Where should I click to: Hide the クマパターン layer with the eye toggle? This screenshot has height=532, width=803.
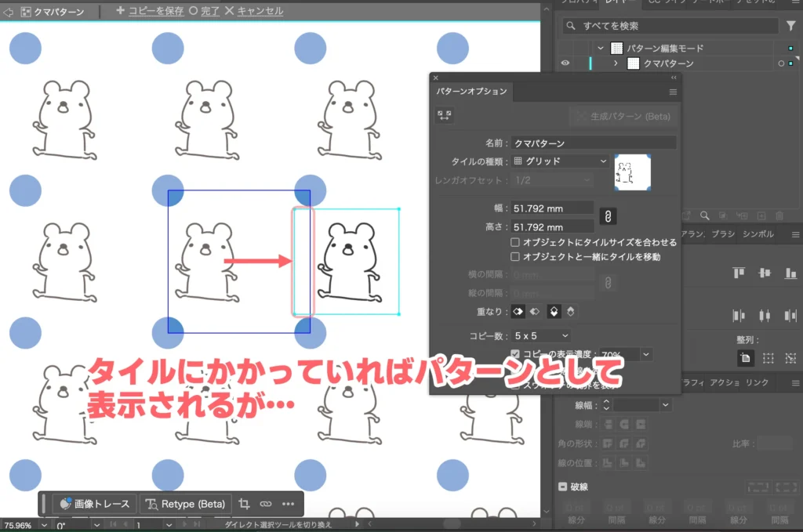(565, 64)
